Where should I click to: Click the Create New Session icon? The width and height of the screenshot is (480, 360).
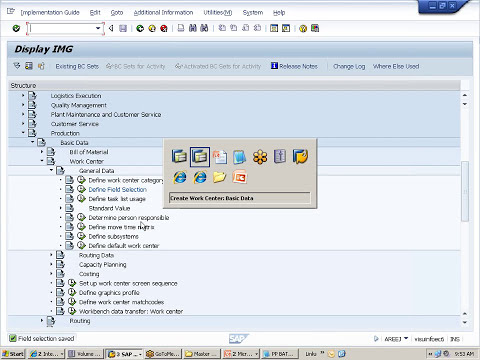click(274, 28)
